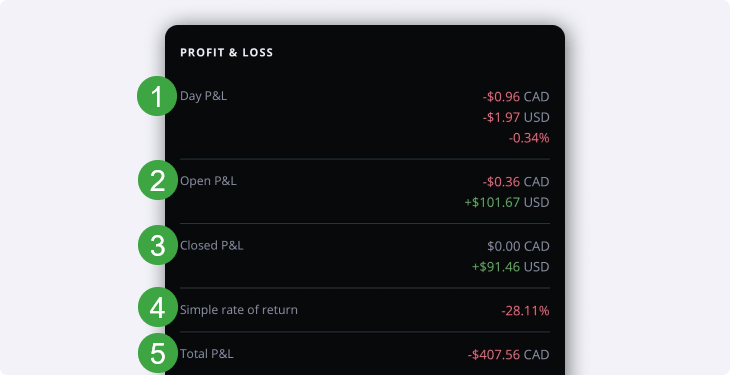Select the Profit & Loss heading
The image size is (730, 375).
226,53
